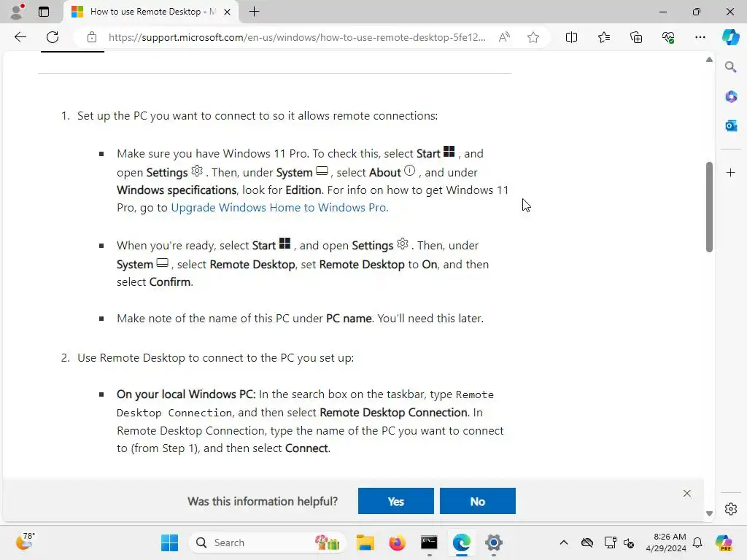Go back to previous page
The width and height of the screenshot is (747, 560).
pos(20,37)
